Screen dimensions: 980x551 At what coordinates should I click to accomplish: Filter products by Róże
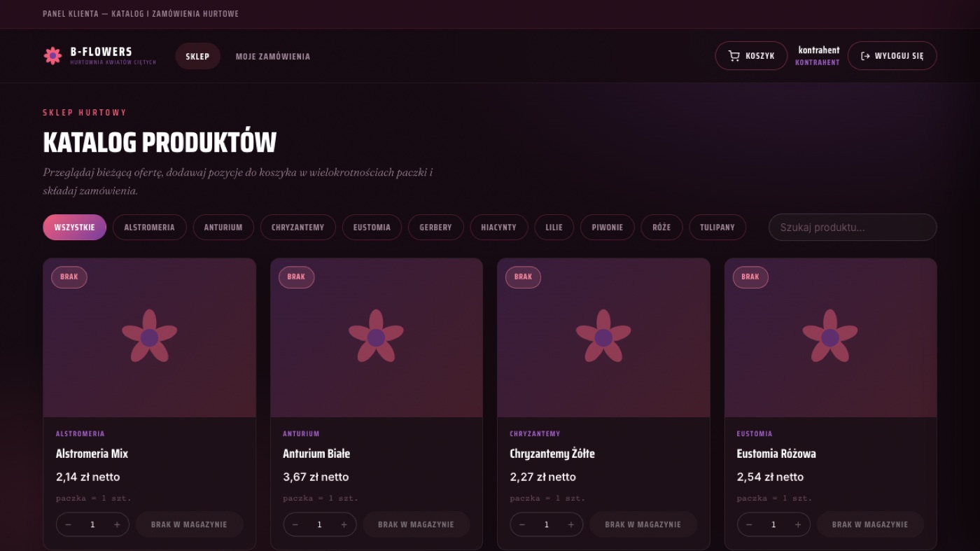pos(661,228)
